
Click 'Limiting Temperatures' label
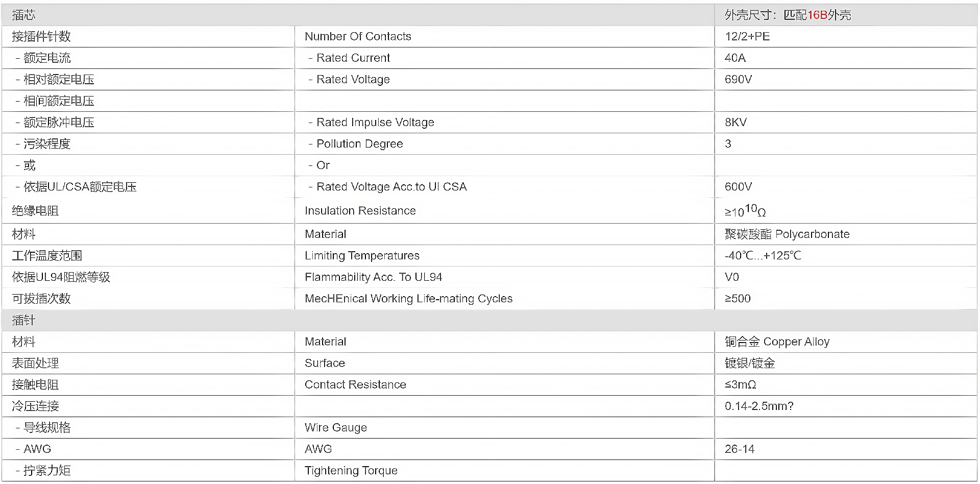tap(362, 255)
